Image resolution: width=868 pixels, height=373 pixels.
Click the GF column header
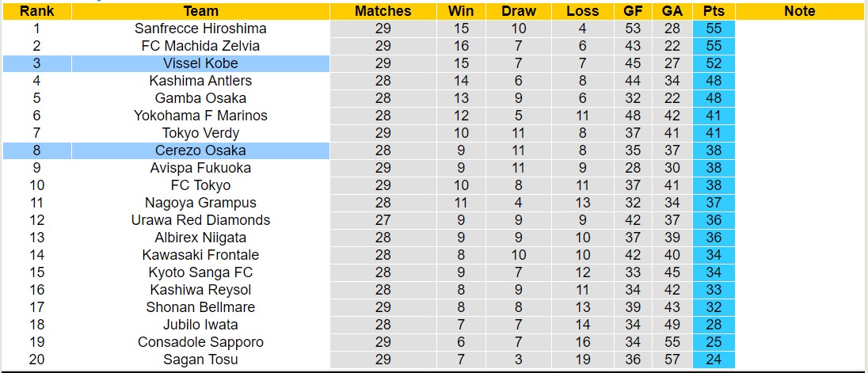(632, 11)
